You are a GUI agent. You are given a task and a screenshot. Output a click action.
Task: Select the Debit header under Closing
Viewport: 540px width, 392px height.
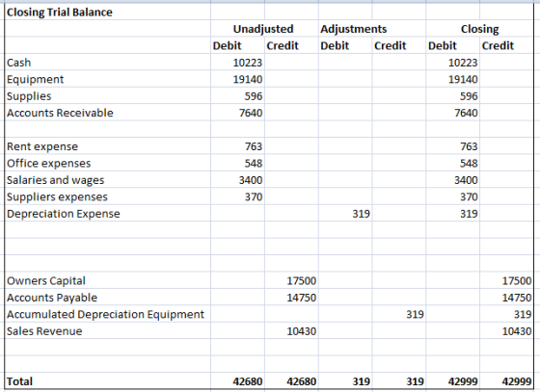pos(443,45)
